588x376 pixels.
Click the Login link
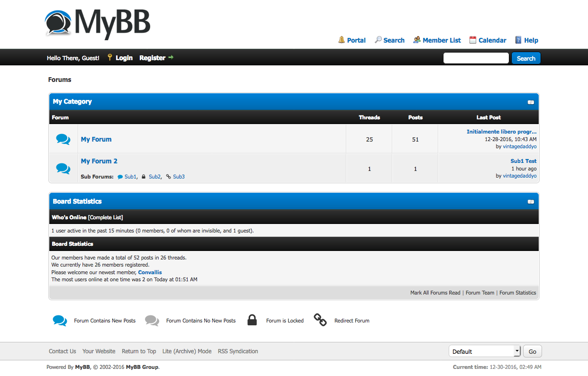(124, 58)
